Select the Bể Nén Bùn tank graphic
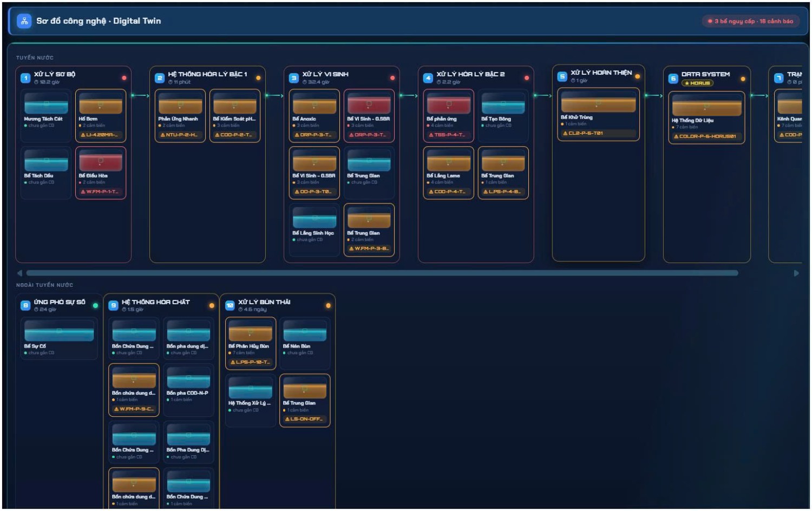Viewport: 812px width, 511px height. (x=305, y=331)
